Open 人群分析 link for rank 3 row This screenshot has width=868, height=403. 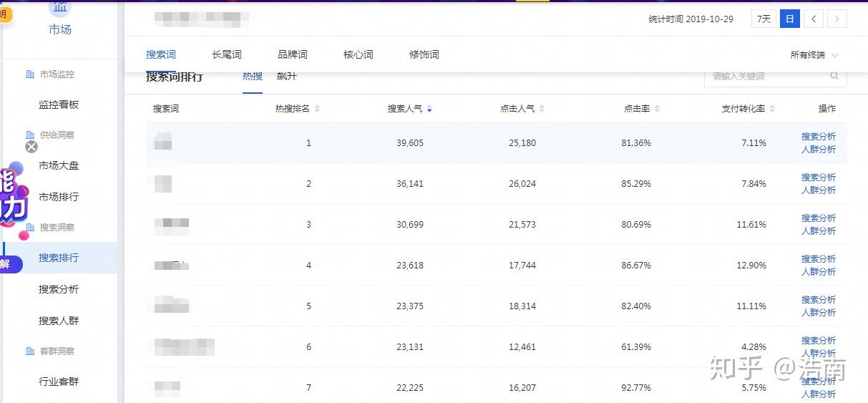819,231
